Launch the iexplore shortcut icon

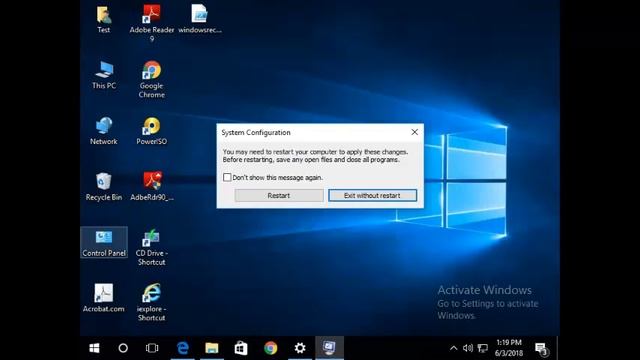[151, 302]
